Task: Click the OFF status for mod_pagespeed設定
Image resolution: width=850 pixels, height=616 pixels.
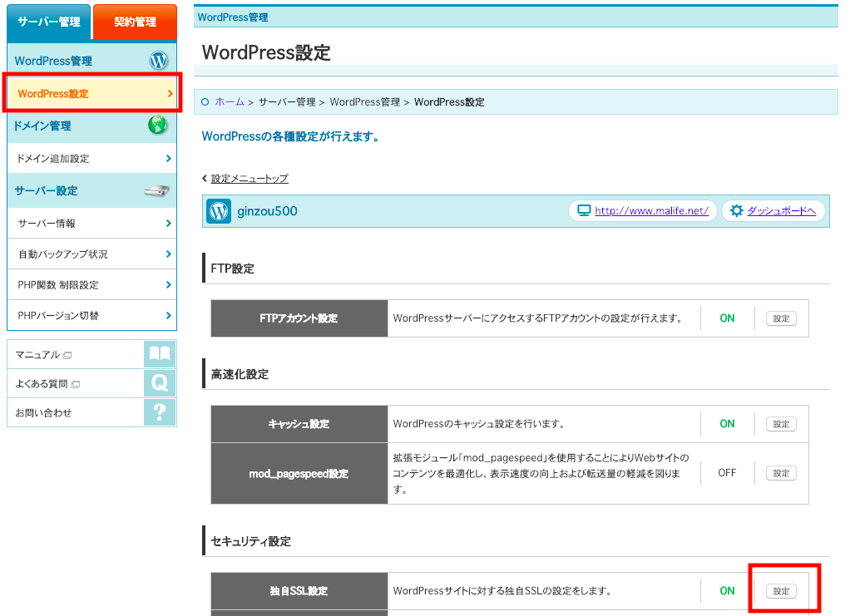Action: (727, 473)
